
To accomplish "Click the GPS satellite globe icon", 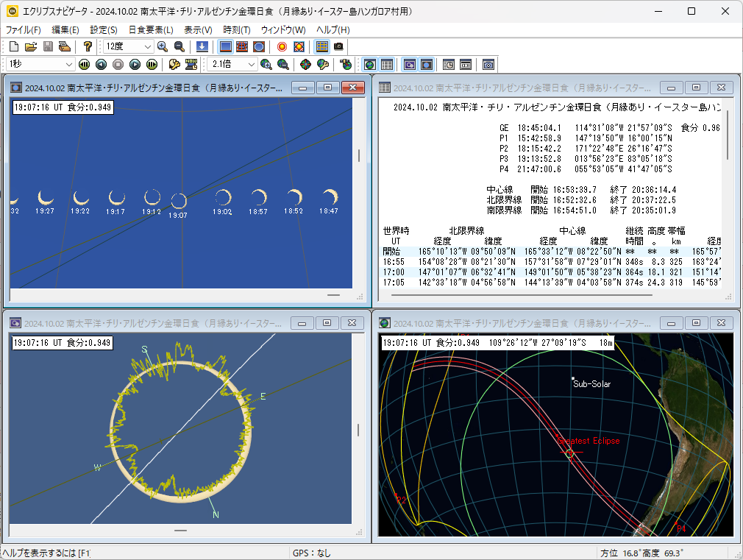I will click(346, 65).
